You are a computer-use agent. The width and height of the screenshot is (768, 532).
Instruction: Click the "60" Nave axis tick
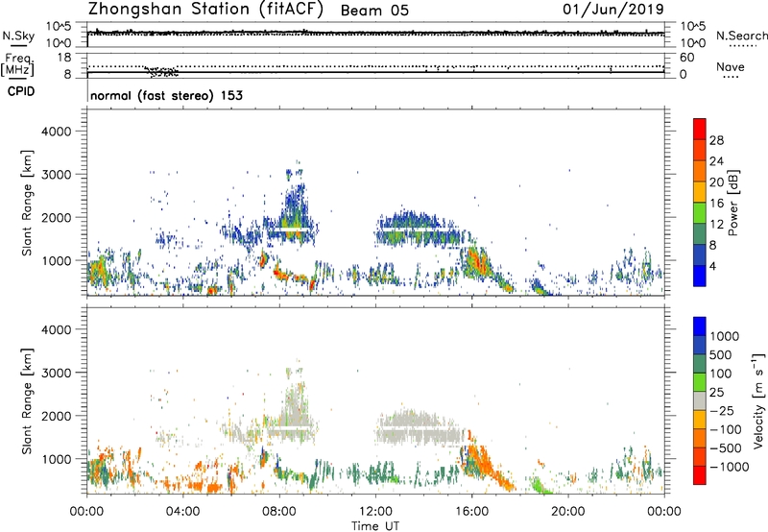(x=686, y=58)
